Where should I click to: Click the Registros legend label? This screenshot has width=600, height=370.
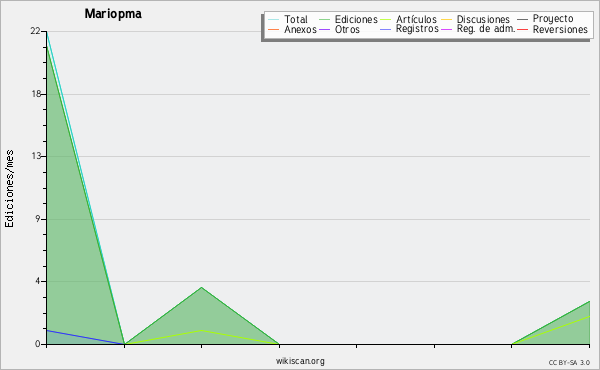tap(417, 29)
